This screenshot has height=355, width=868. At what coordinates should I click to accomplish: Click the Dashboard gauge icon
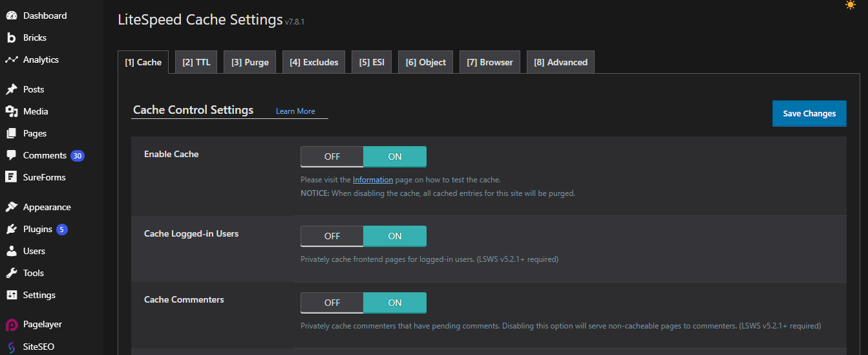click(x=12, y=16)
